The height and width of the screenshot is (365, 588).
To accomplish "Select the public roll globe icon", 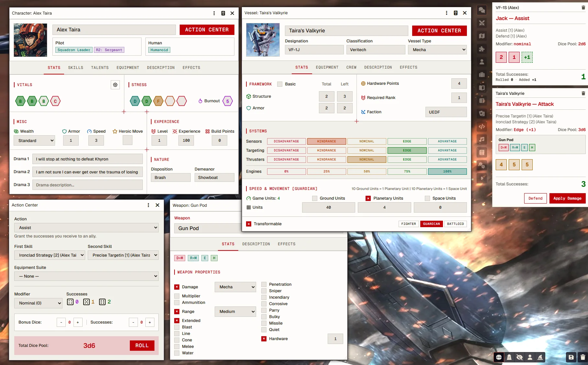I will [x=499, y=357].
